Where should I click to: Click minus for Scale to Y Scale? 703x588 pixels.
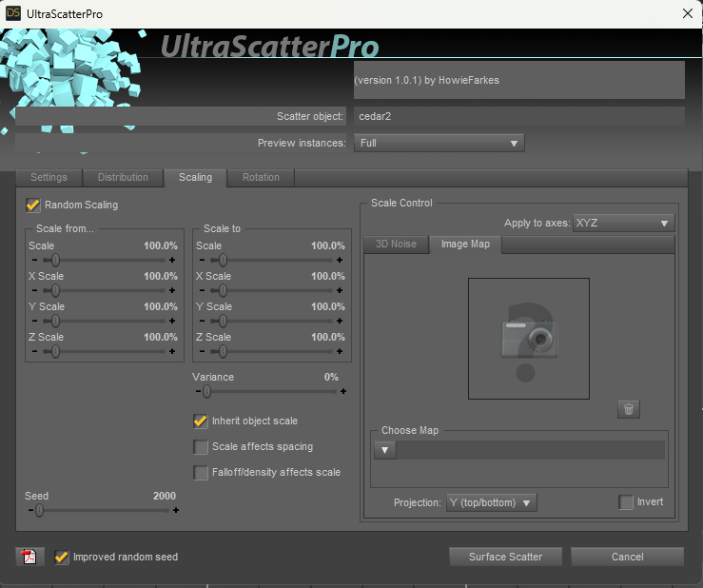pyautogui.click(x=202, y=321)
